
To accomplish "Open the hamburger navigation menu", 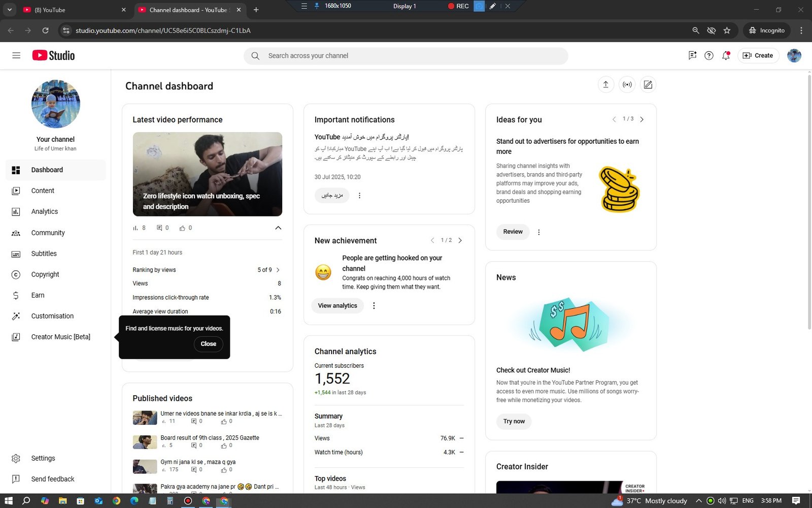I will 16,55.
